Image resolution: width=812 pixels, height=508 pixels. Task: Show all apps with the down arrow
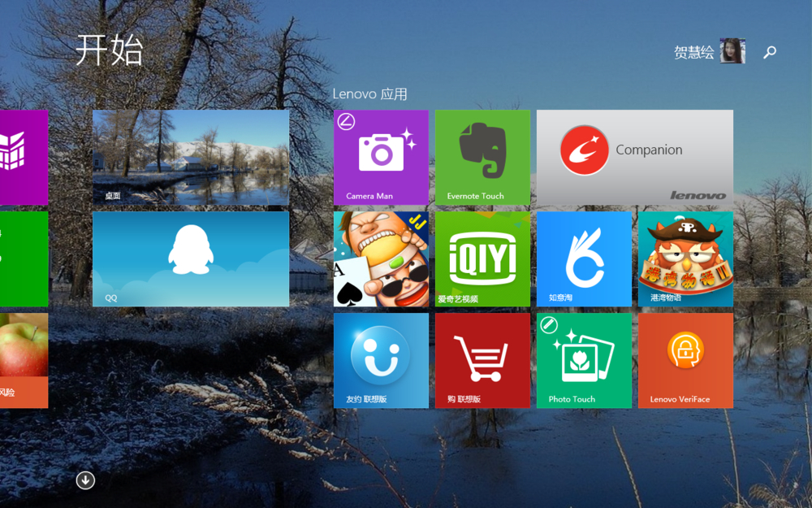[x=85, y=480]
